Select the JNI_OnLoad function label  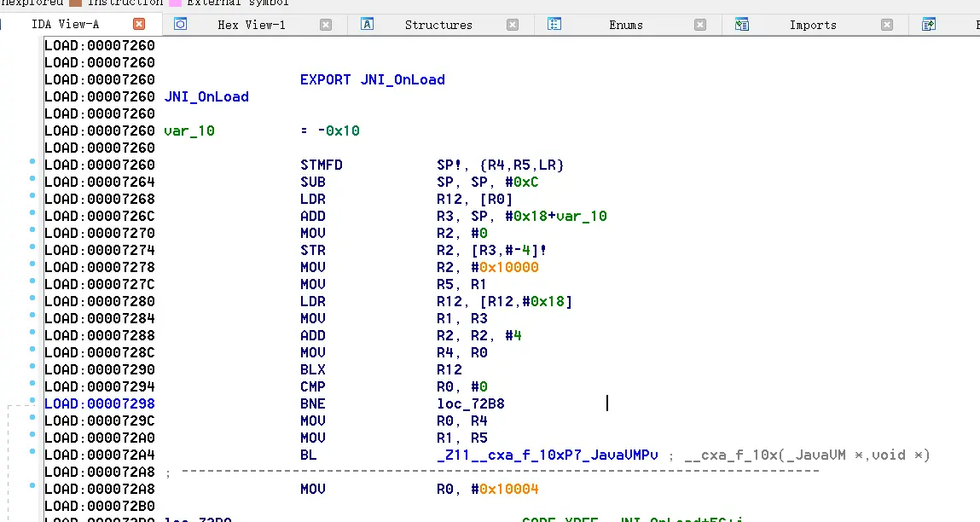[206, 96]
